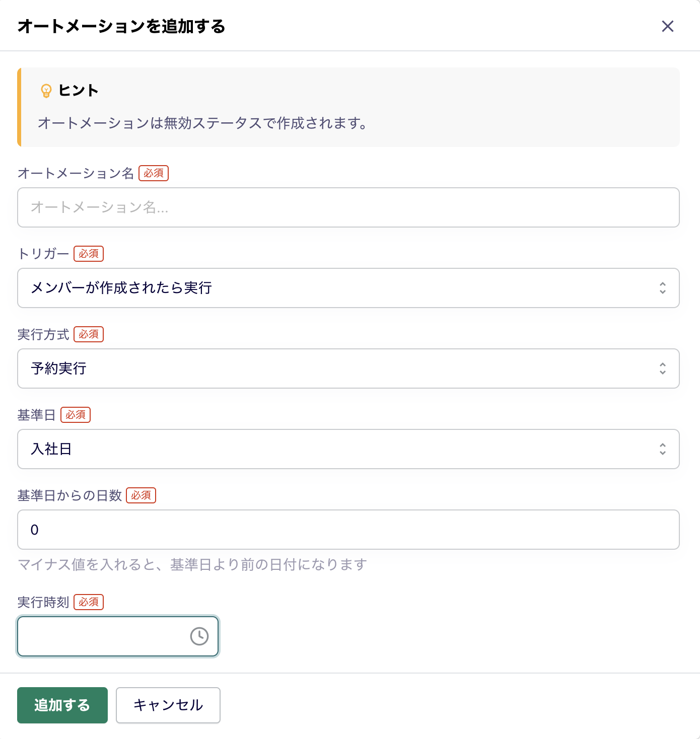
Task: Click the オートメーション名 text input
Action: tap(348, 207)
